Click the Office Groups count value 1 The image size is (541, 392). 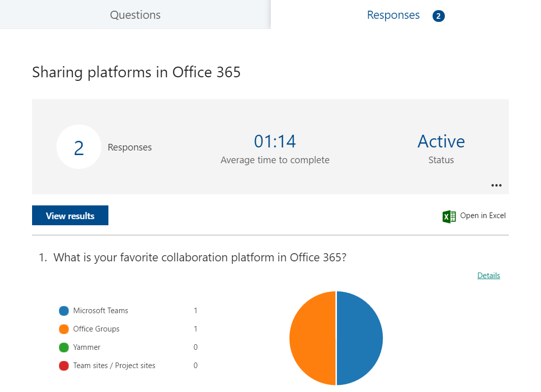[195, 329]
